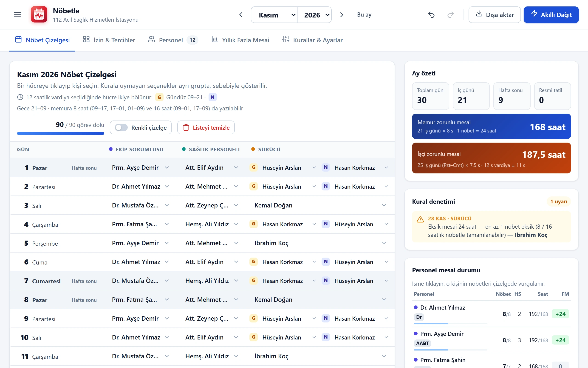Select Prm. Fatma Şahin in mesai list
The height and width of the screenshot is (368, 588).
click(443, 360)
